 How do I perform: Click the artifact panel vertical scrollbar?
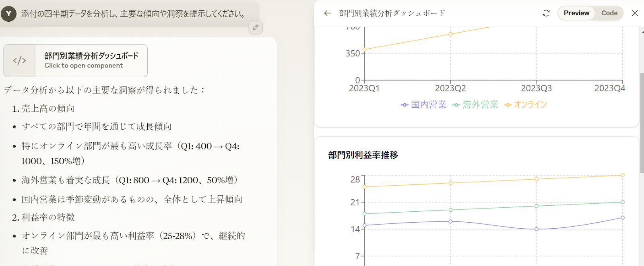pyautogui.click(x=642, y=121)
